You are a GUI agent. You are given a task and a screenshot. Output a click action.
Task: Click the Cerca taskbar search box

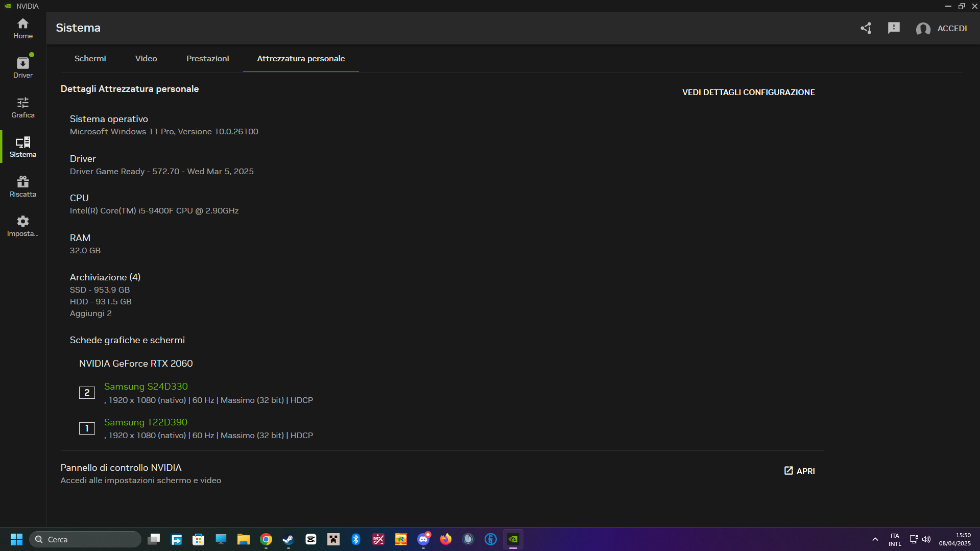click(85, 539)
